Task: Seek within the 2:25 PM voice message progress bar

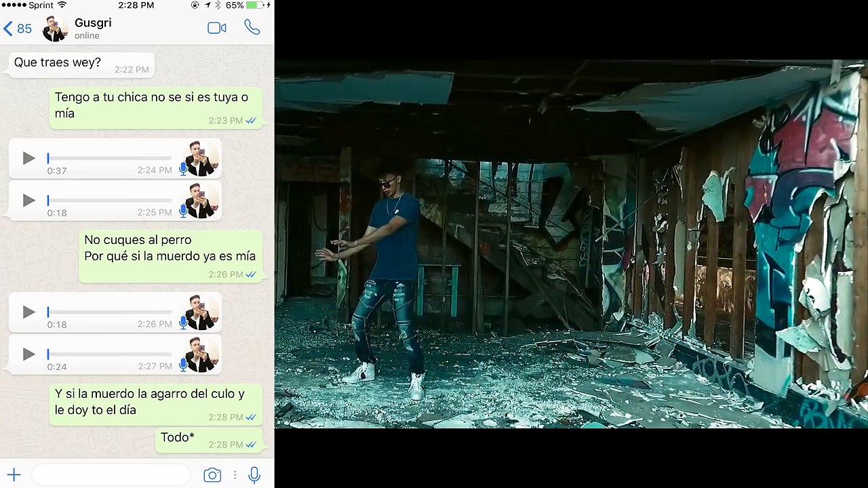Action: tap(109, 200)
